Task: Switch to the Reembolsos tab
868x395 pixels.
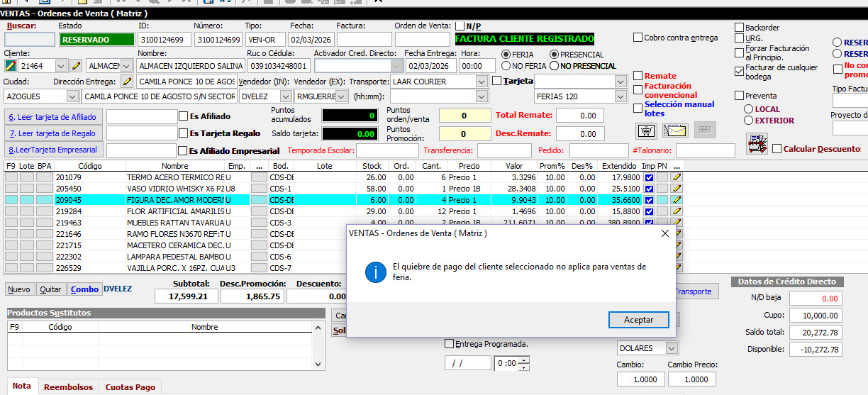Action: pyautogui.click(x=68, y=387)
